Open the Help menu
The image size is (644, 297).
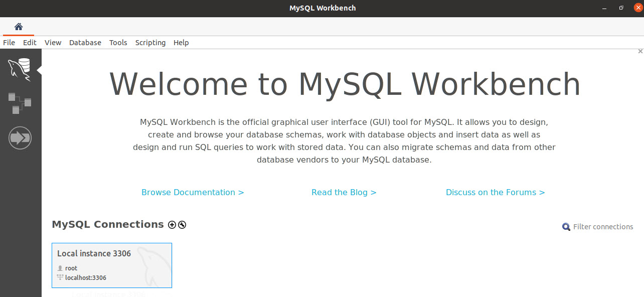click(x=181, y=43)
